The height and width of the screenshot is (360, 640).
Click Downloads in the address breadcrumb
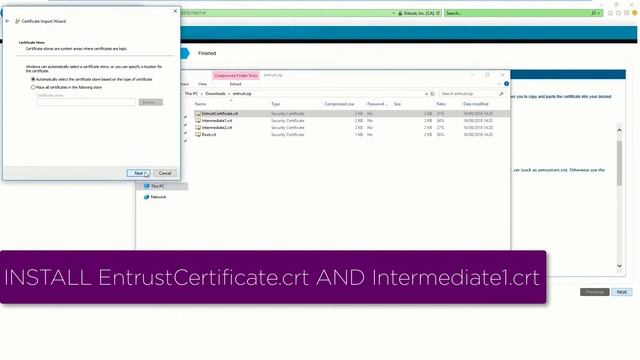click(215, 94)
